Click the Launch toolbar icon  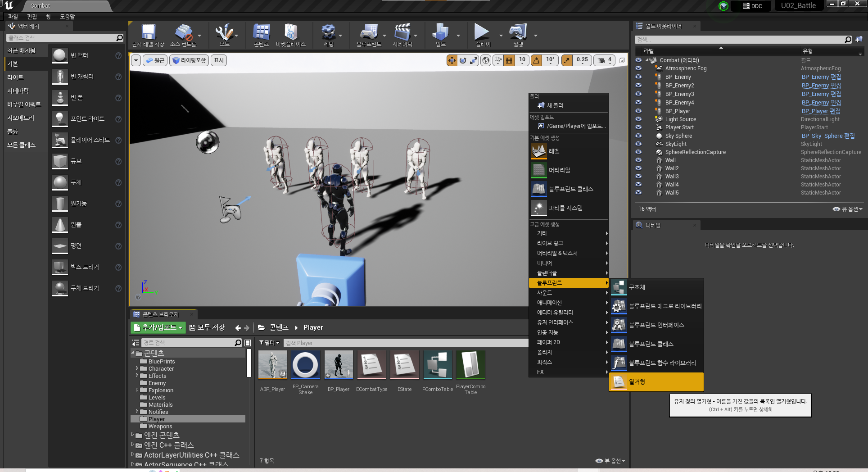coord(518,32)
